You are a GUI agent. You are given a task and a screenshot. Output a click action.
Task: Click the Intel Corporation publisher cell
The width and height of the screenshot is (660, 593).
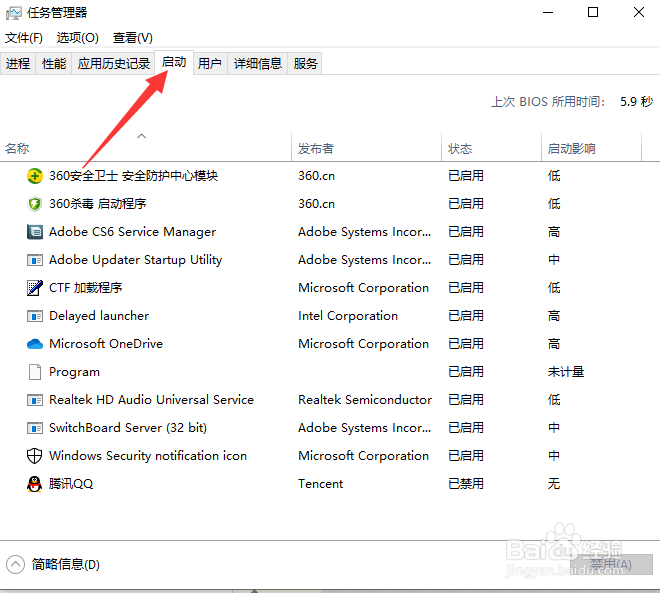coord(348,316)
